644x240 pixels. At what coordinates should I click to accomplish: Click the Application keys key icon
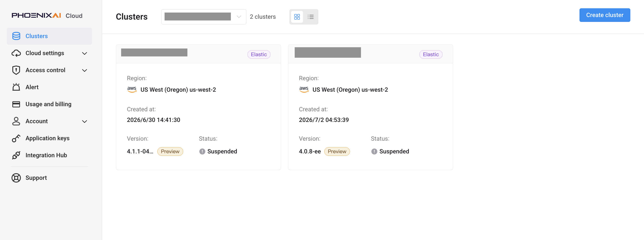click(16, 138)
